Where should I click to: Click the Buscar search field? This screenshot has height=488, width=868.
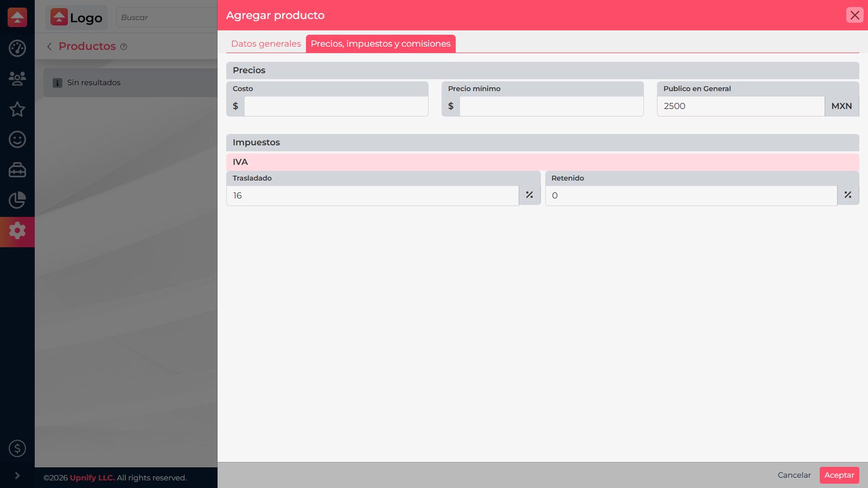click(167, 17)
